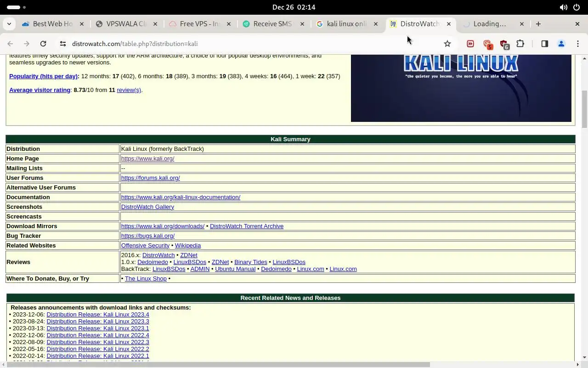Open Popularity (hits per day) link
Image resolution: width=588 pixels, height=368 pixels.
tap(44, 76)
